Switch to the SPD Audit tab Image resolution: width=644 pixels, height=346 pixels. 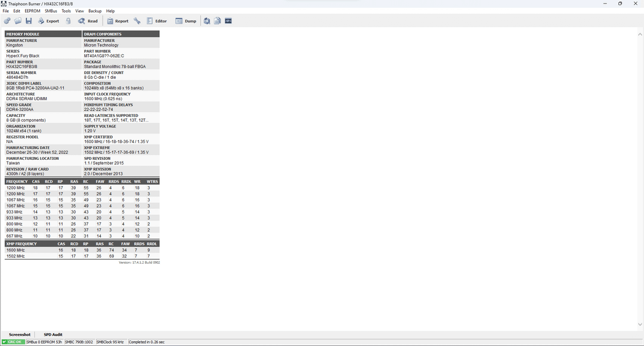[x=53, y=335]
